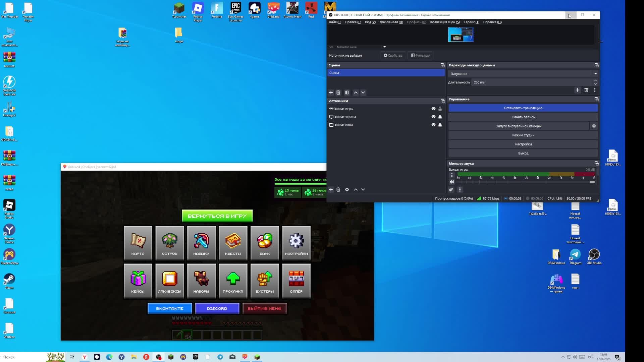The image size is (644, 362).
Task: Increase the Длительность duration stepper
Action: (x=595, y=80)
